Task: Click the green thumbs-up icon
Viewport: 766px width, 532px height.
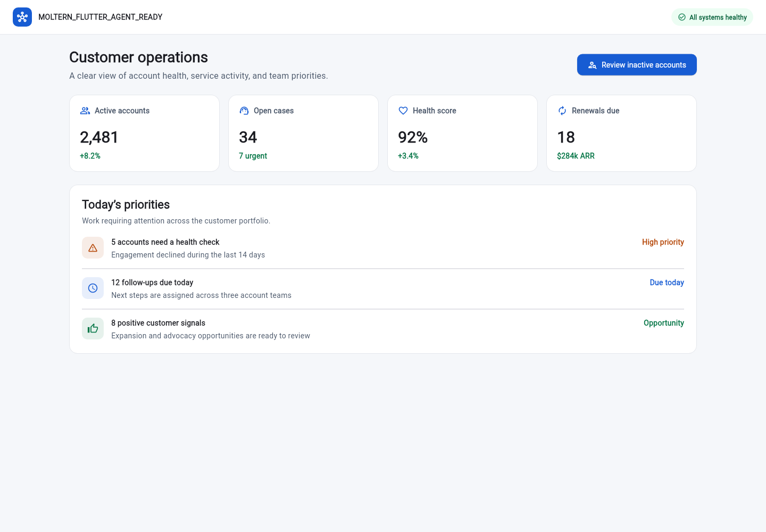Action: pyautogui.click(x=93, y=329)
